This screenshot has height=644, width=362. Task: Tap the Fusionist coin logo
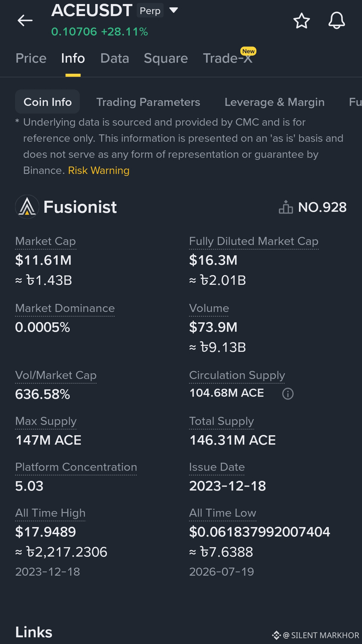pyautogui.click(x=27, y=207)
